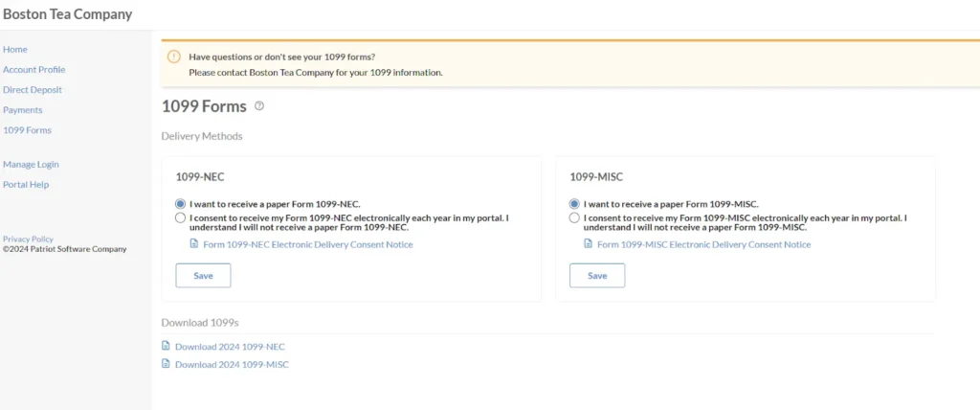Click the '1099-NEC' card heading
This screenshot has height=410, width=980.
[200, 177]
